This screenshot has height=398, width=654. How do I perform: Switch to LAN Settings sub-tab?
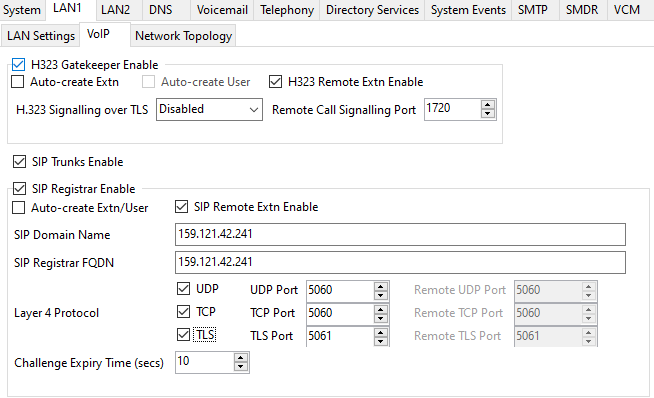point(41,36)
